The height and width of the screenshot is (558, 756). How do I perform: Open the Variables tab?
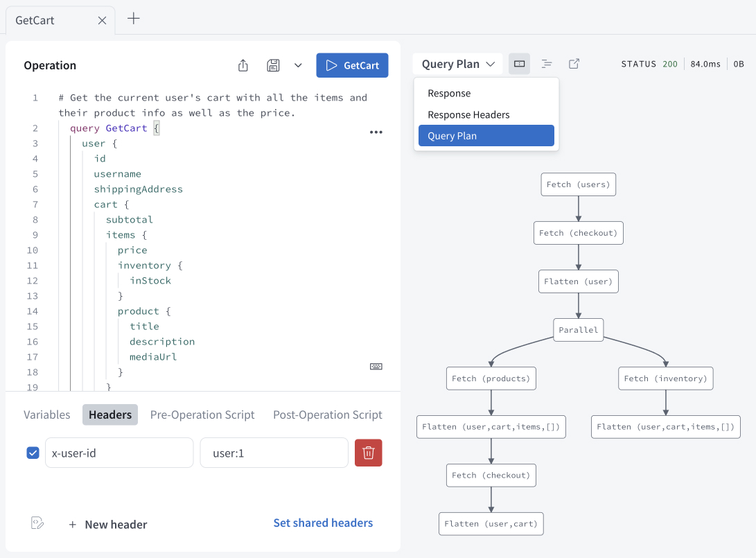coord(46,415)
